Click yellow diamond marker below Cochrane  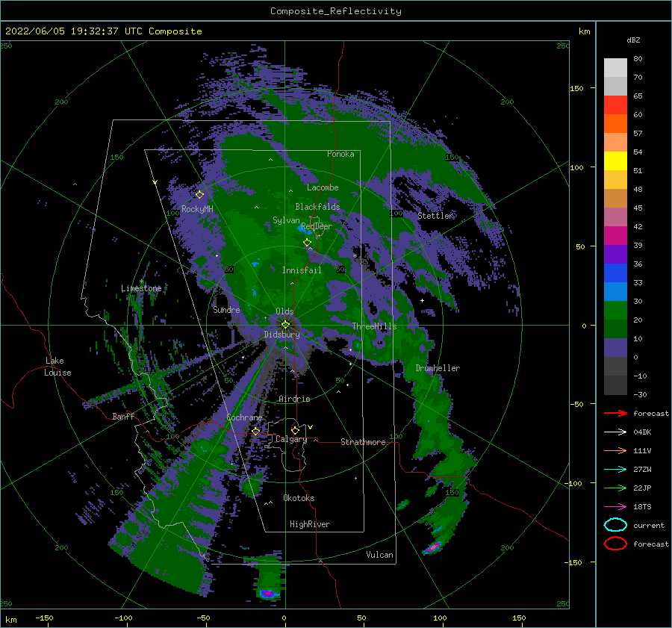point(256,431)
